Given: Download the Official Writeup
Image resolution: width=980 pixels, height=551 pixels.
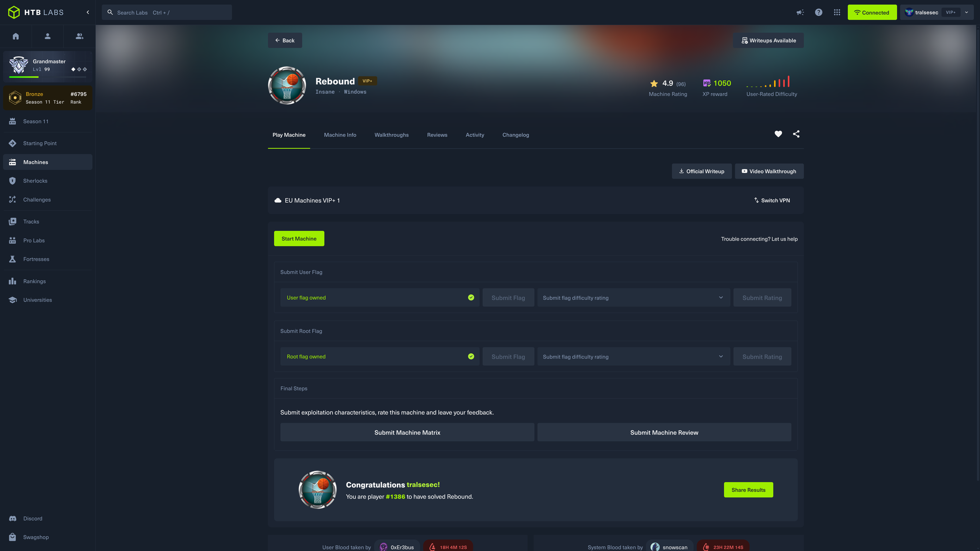Looking at the screenshot, I should pos(702,171).
